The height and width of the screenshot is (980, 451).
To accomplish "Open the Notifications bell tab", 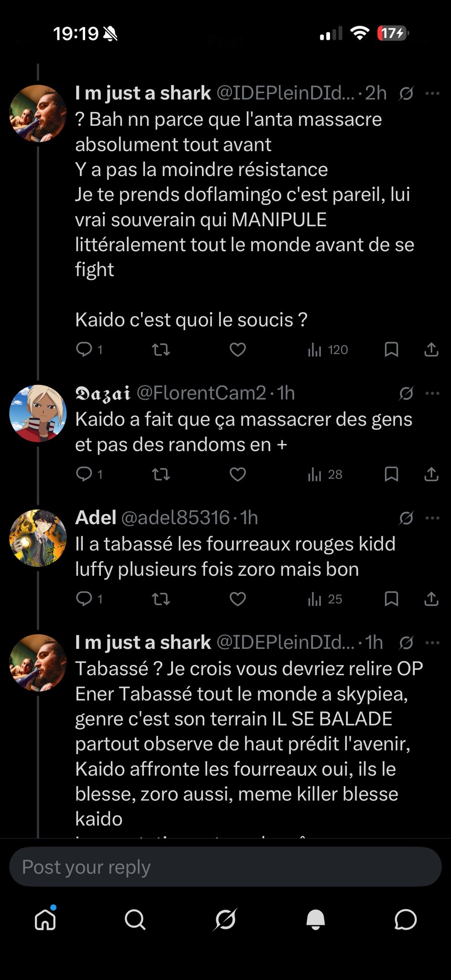I will pos(315,919).
